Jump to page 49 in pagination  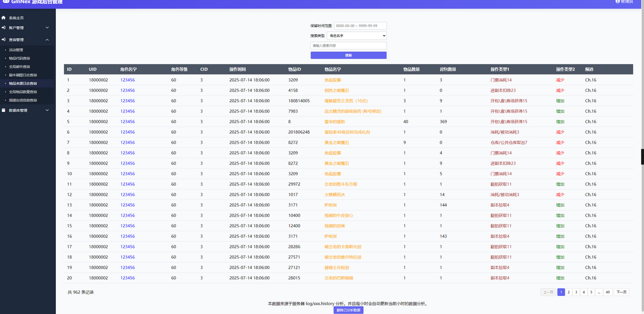[608, 292]
